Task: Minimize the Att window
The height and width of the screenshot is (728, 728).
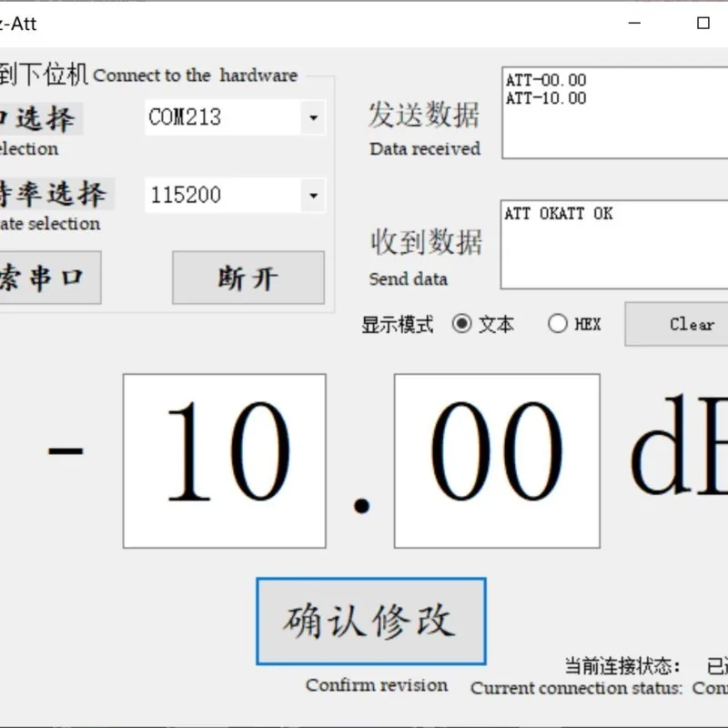Action: [x=634, y=23]
